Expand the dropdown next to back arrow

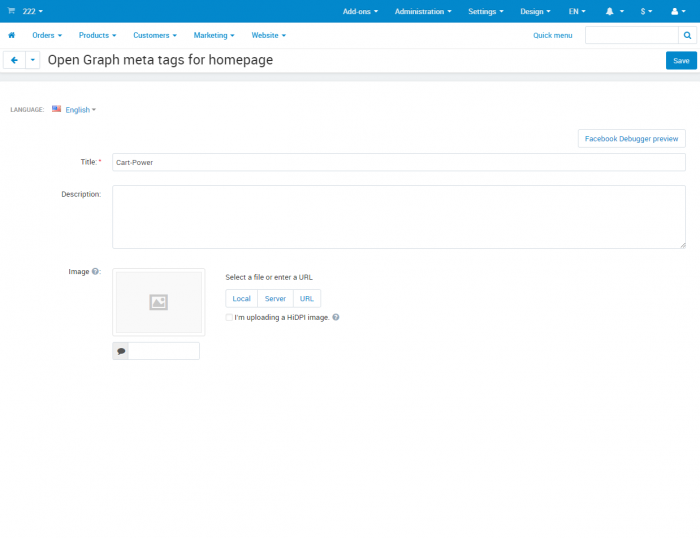coord(33,60)
